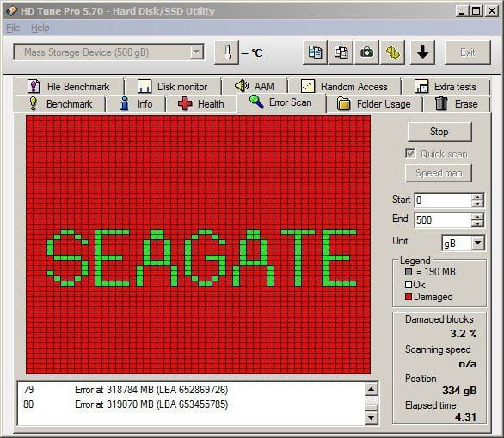Click the thermometer temperature icon
Screen dimensions: 504x438
(226, 52)
